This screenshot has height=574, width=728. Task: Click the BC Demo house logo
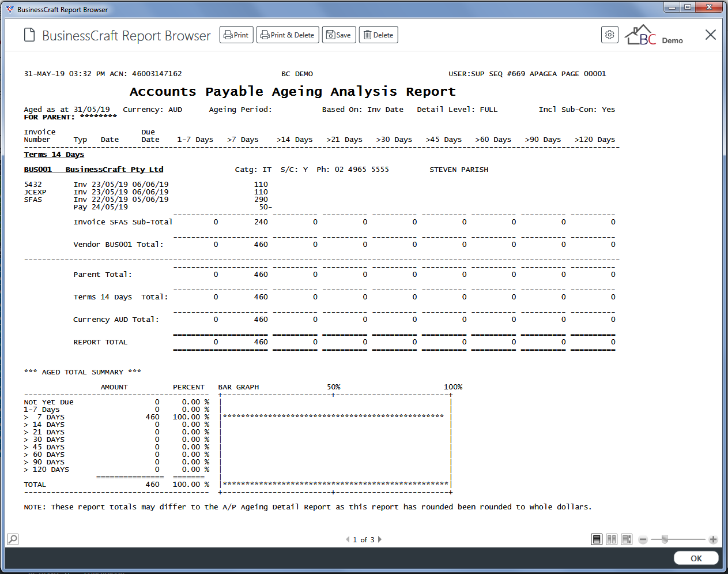click(x=654, y=35)
